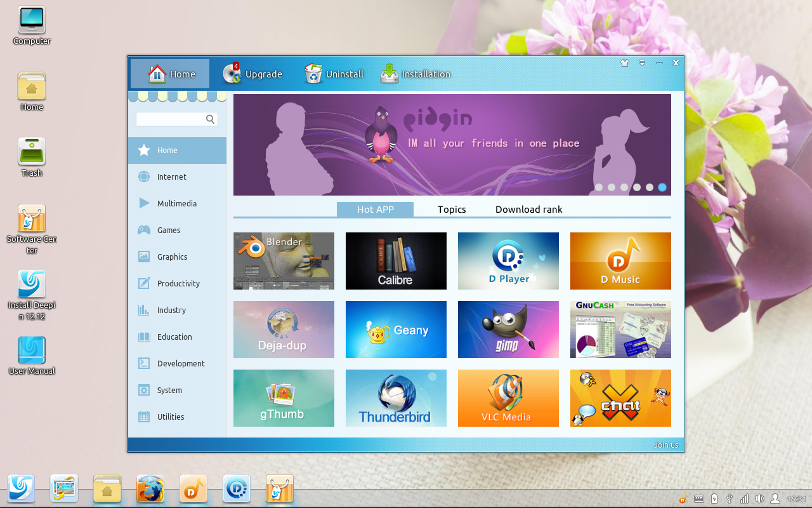812x508 pixels.
Task: Open the D Player app tile
Action: point(508,261)
